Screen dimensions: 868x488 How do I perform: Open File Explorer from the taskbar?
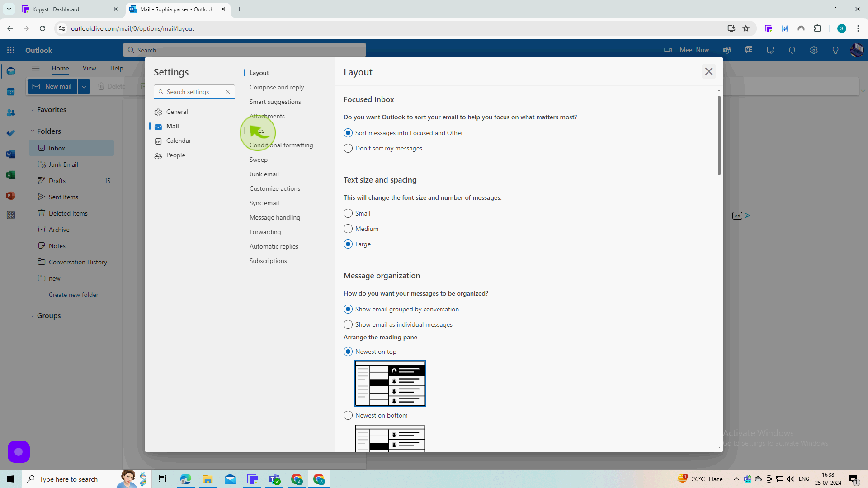click(x=208, y=479)
